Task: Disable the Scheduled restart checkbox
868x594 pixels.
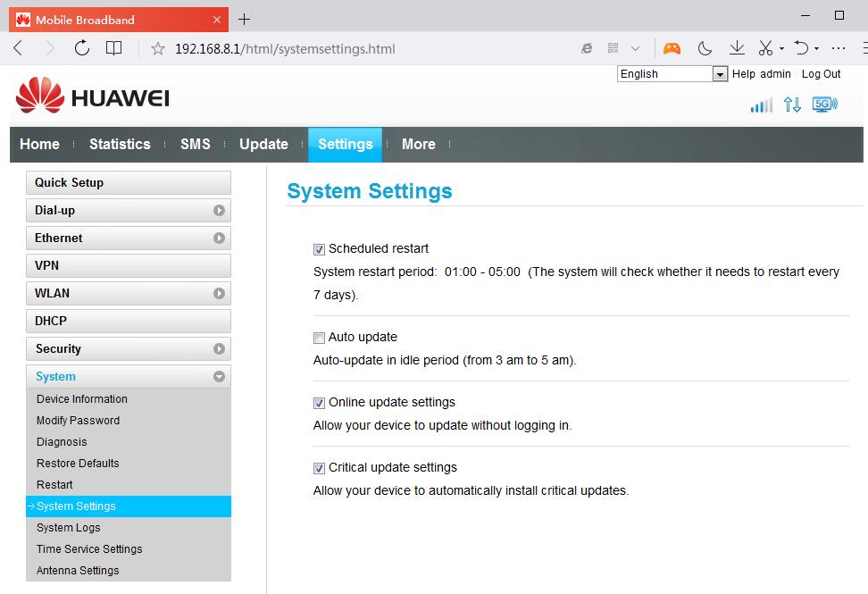Action: click(x=319, y=249)
